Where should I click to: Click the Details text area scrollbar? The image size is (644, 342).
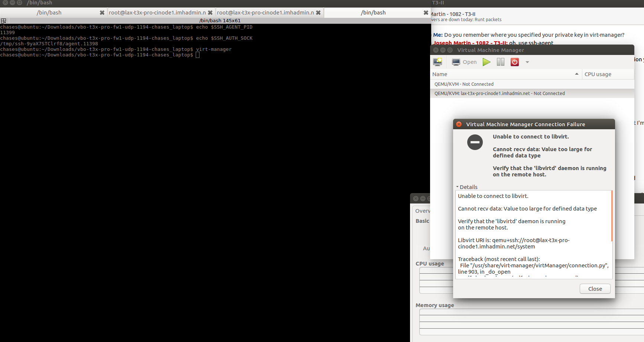click(x=611, y=216)
